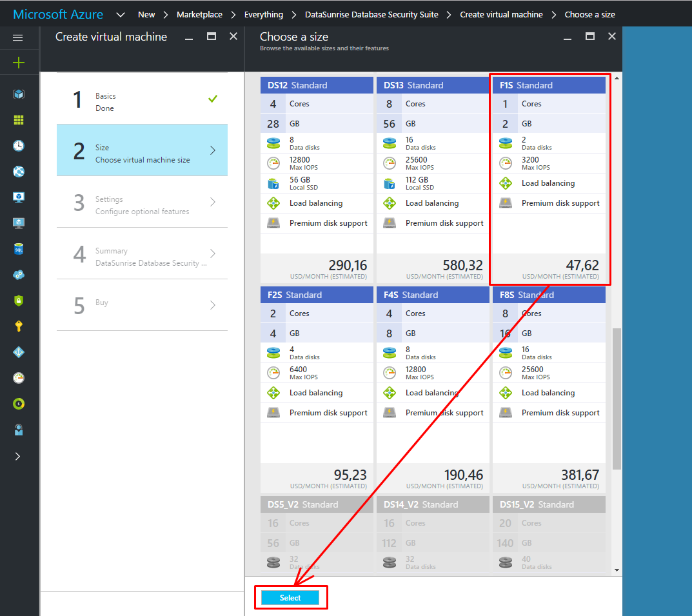Click the Select button
Image resolution: width=692 pixels, height=616 pixels.
click(290, 597)
